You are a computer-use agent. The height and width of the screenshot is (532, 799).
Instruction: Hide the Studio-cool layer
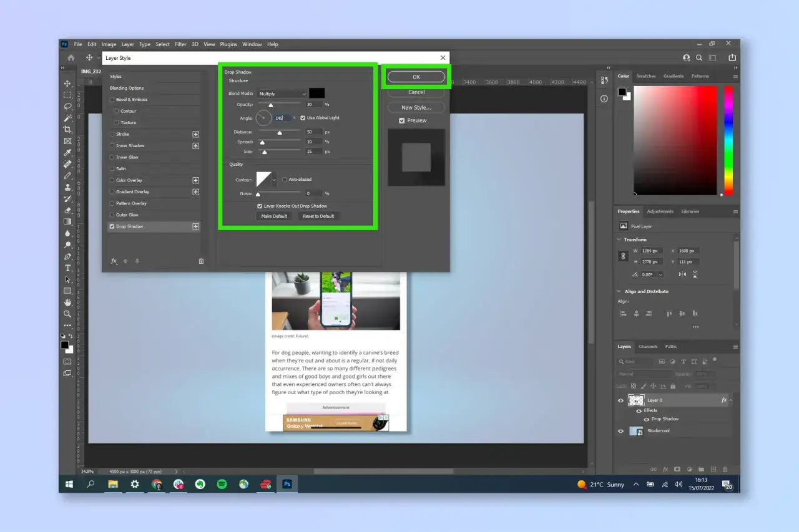coord(620,430)
